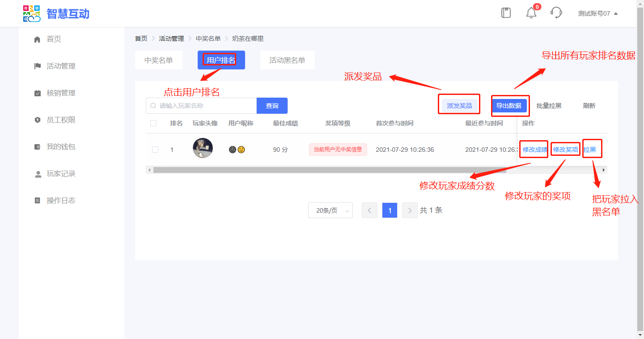This screenshot has width=644, height=339.
Task: Click the 智慧互动 logo icon
Action: click(x=32, y=13)
